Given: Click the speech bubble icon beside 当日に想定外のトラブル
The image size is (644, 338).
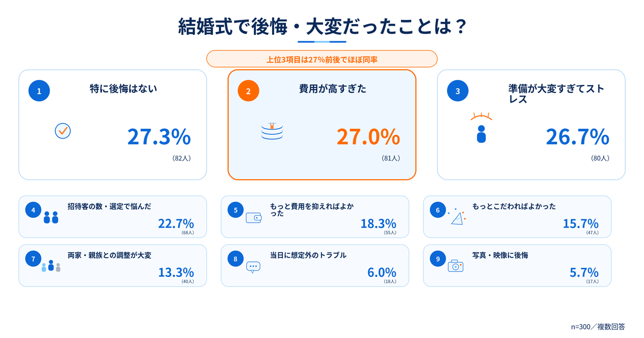Looking at the screenshot, I should [x=253, y=267].
